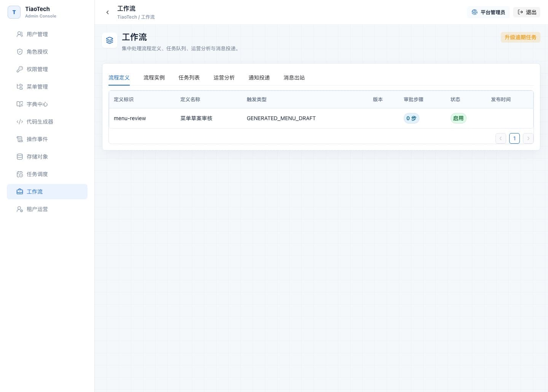
Task: Click the fingerprint icon for 平台管理员
Action: [475, 12]
